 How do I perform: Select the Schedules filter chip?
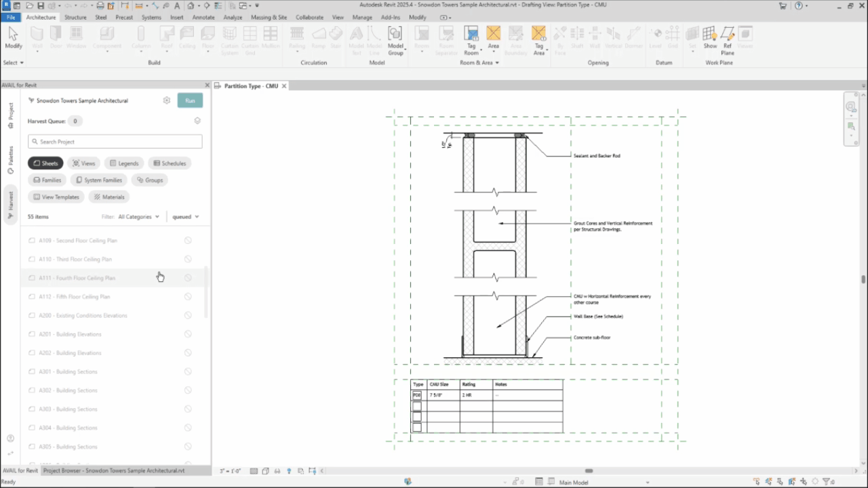pos(169,163)
